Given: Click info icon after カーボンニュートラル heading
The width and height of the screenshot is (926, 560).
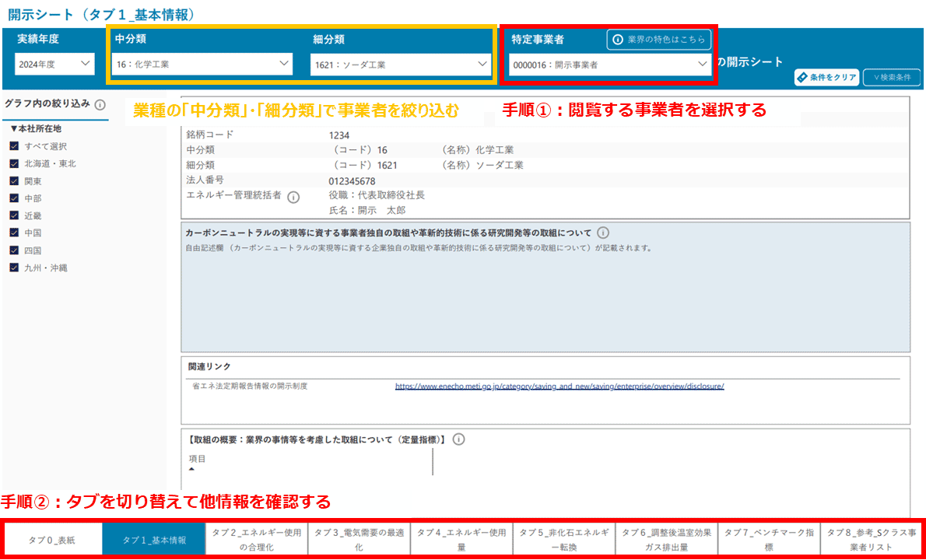Looking at the screenshot, I should [604, 233].
